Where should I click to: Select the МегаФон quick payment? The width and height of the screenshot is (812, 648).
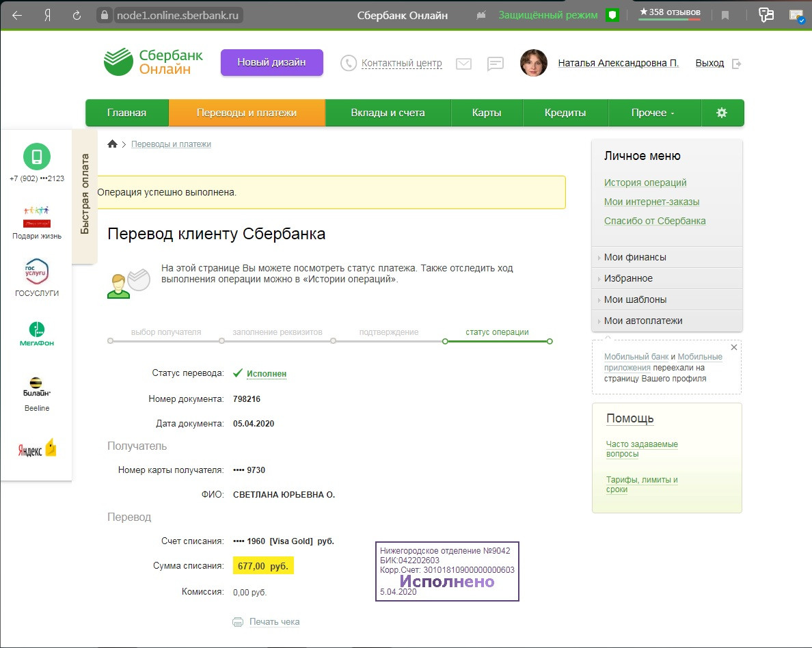pyautogui.click(x=37, y=334)
